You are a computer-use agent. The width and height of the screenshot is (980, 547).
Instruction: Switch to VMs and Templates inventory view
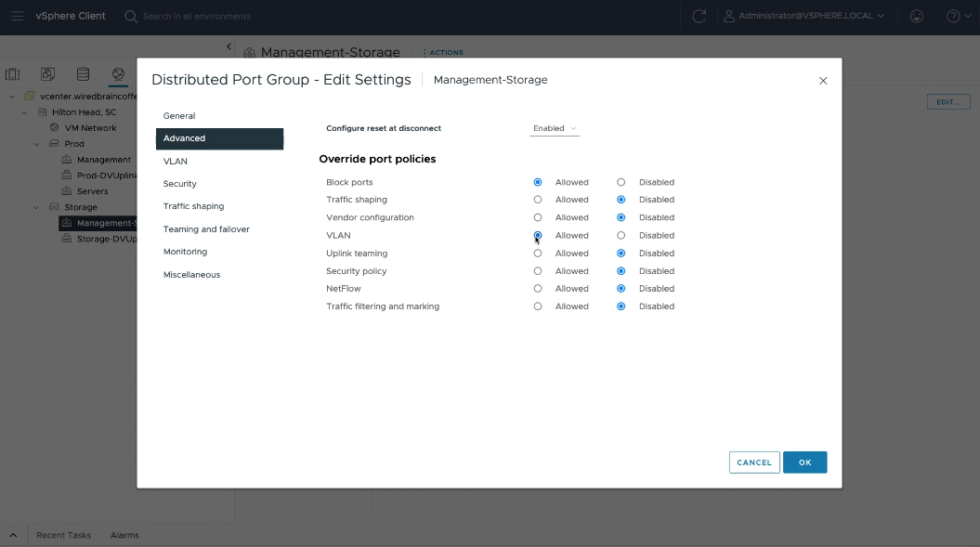coord(47,74)
